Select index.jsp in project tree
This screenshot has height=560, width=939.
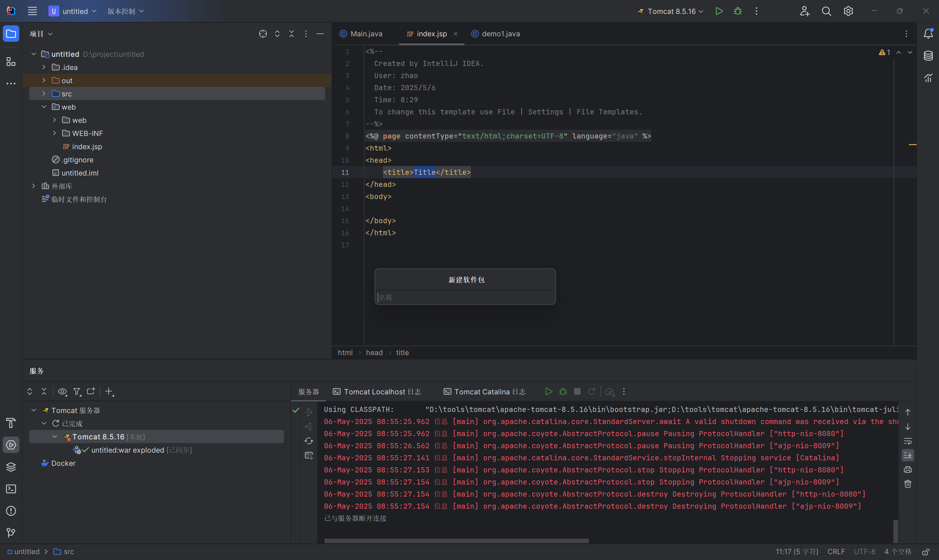click(x=82, y=147)
